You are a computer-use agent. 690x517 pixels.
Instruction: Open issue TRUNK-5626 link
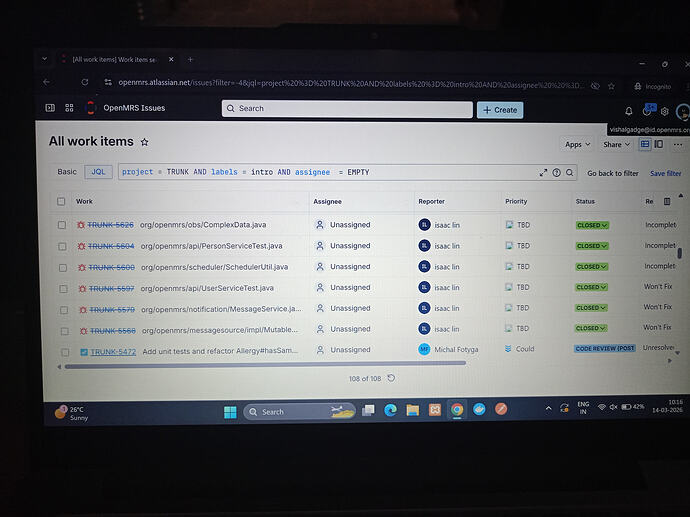(x=110, y=225)
